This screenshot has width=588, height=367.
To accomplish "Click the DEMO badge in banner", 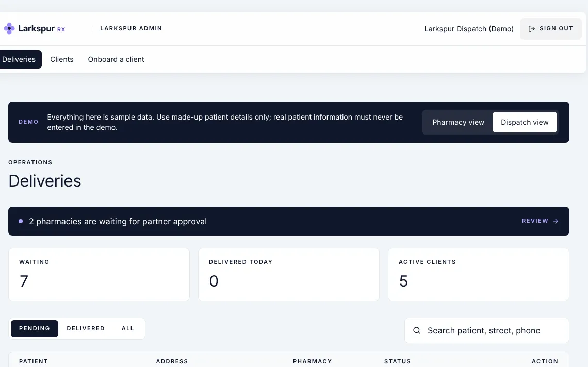I will (x=28, y=122).
